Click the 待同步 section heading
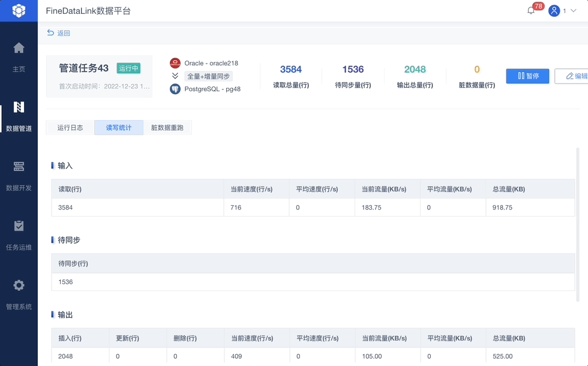Viewport: 588px width, 366px height. coord(68,240)
